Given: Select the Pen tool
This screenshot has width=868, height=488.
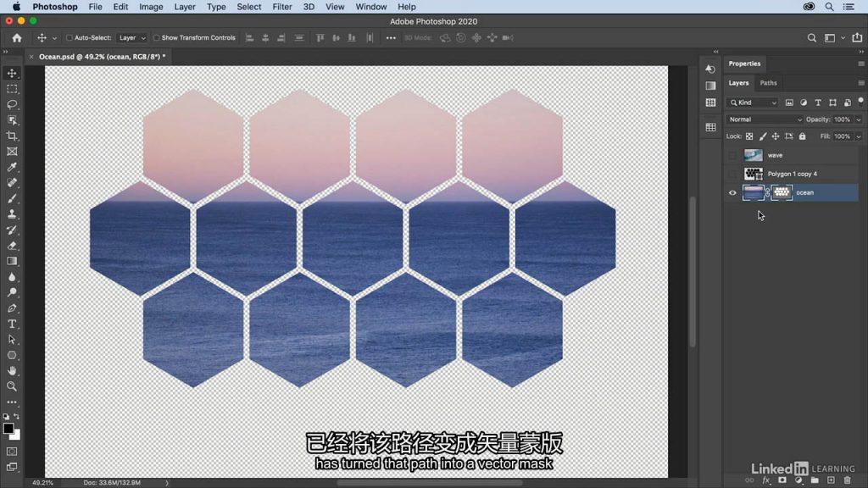Looking at the screenshot, I should [12, 308].
